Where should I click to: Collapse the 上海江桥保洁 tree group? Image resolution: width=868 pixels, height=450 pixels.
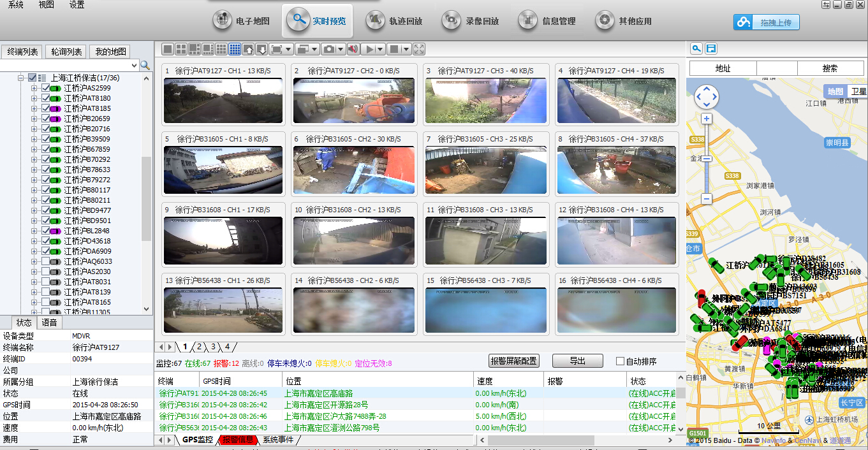pyautogui.click(x=21, y=78)
